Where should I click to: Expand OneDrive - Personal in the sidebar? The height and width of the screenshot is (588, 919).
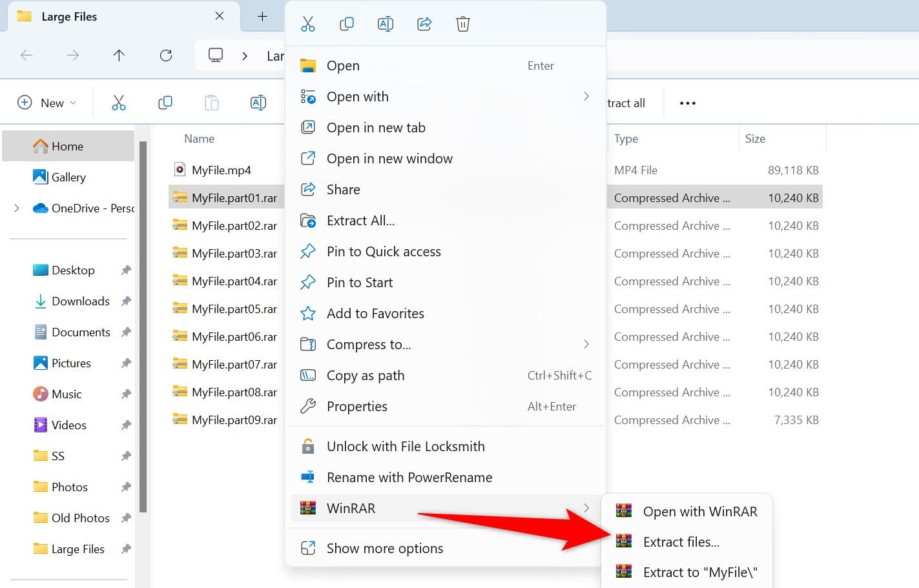16,208
